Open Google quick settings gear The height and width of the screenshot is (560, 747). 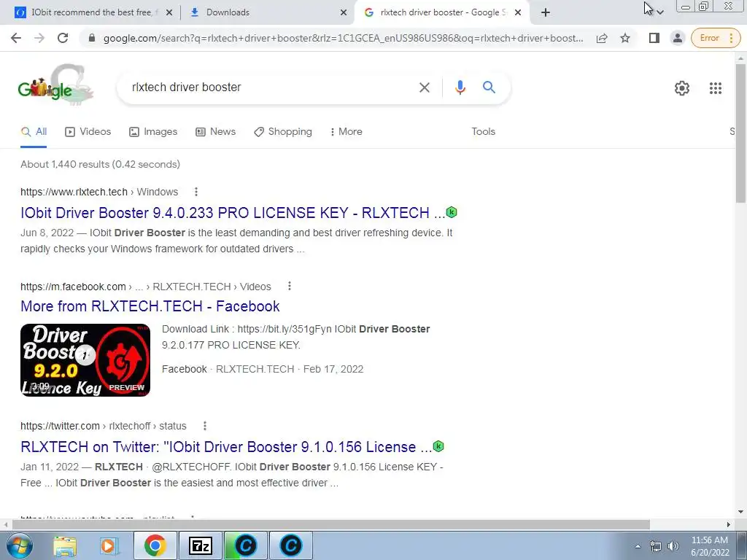coord(682,88)
